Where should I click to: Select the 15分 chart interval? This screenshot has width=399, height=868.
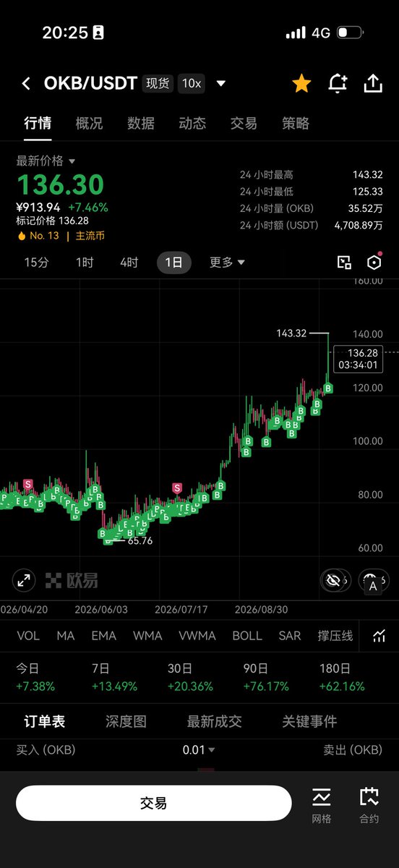[x=37, y=263]
